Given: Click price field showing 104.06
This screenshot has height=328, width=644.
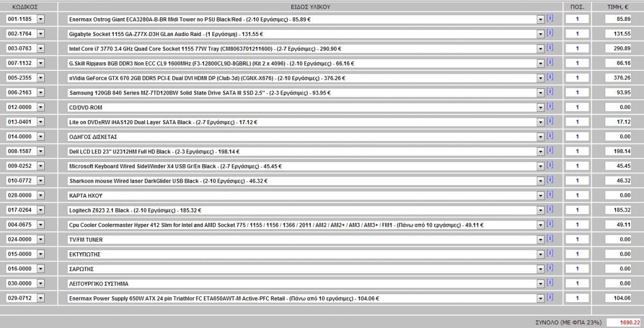Looking at the screenshot, I should (x=618, y=298).
